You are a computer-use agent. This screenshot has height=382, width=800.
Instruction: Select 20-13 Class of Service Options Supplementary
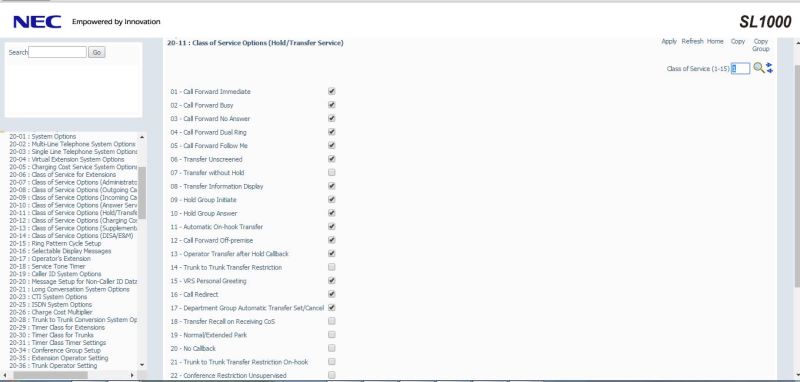[73, 228]
